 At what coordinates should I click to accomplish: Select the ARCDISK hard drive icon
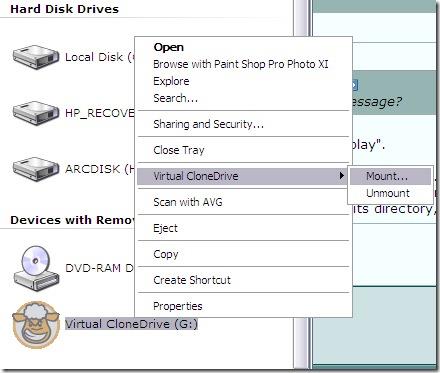(36, 169)
